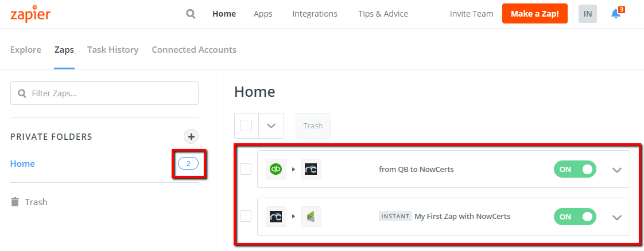644x251 pixels.
Task: Click the INSTANT badge
Action: pos(395,216)
